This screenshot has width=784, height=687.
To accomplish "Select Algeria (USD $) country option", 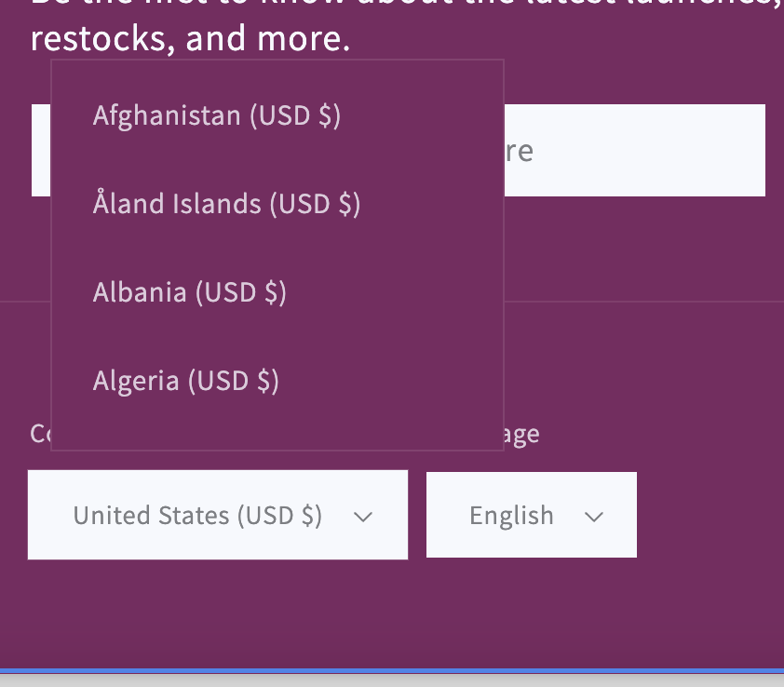I will click(186, 381).
